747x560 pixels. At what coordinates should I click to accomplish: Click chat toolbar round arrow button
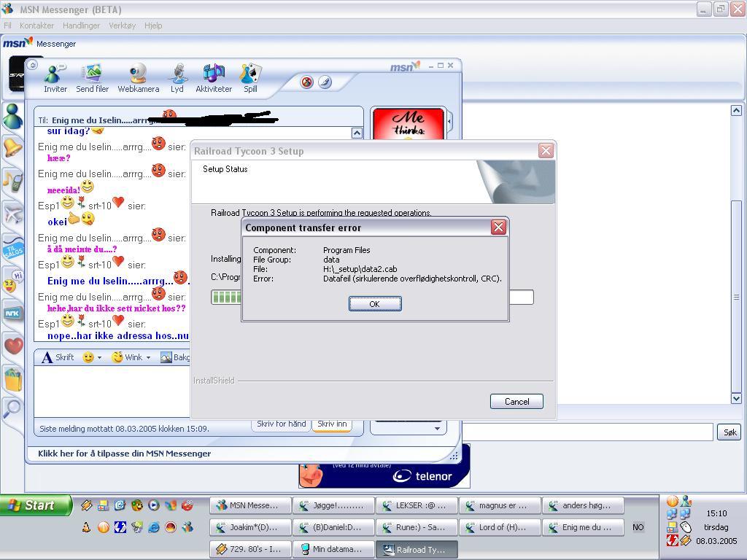pyautogui.click(x=32, y=65)
